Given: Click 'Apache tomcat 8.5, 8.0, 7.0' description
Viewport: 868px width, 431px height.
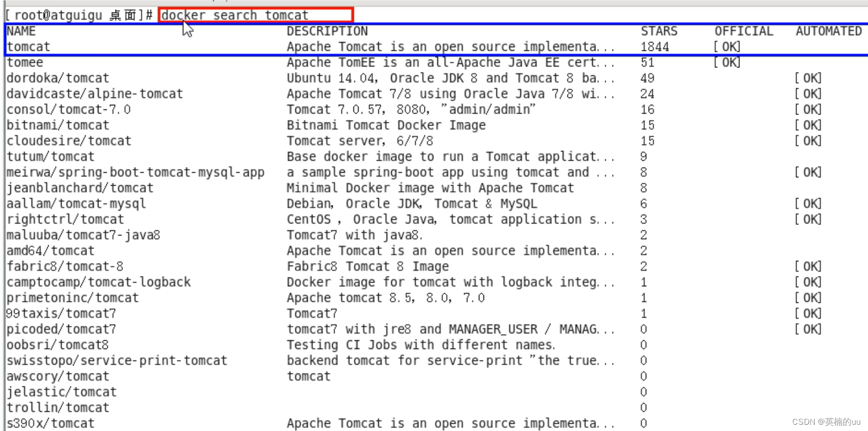Looking at the screenshot, I should (386, 298).
